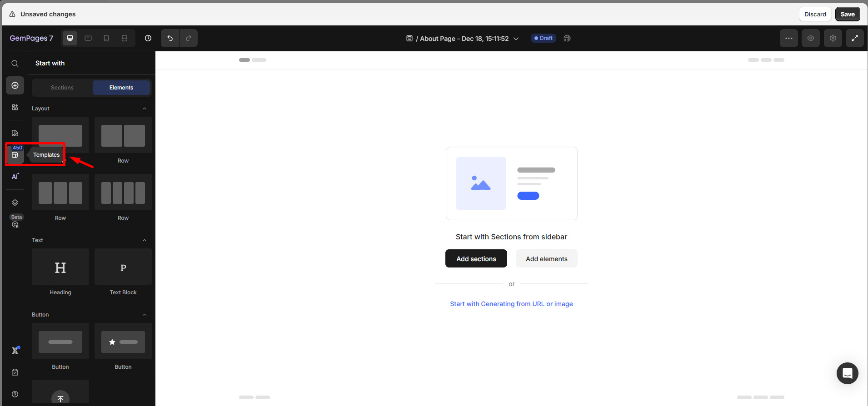868x406 pixels.
Task: Switch to the Sections tab
Action: (x=62, y=88)
